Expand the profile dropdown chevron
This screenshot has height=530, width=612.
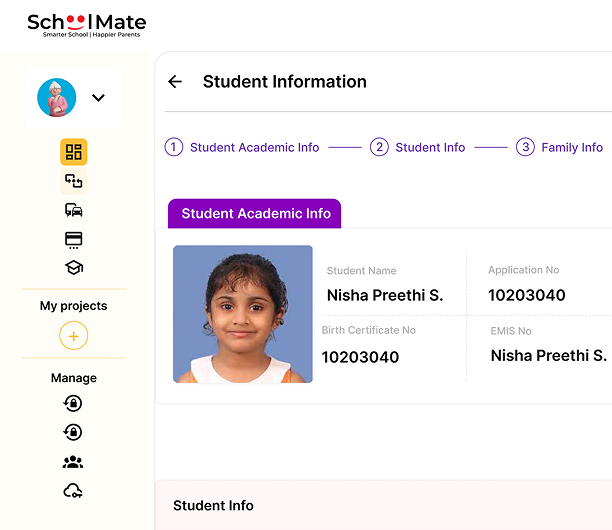(98, 98)
